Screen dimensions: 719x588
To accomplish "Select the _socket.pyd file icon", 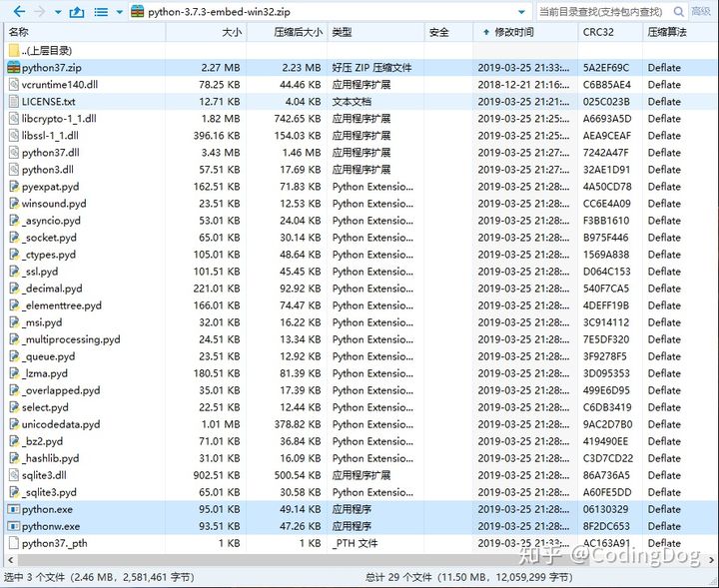I will point(14,238).
